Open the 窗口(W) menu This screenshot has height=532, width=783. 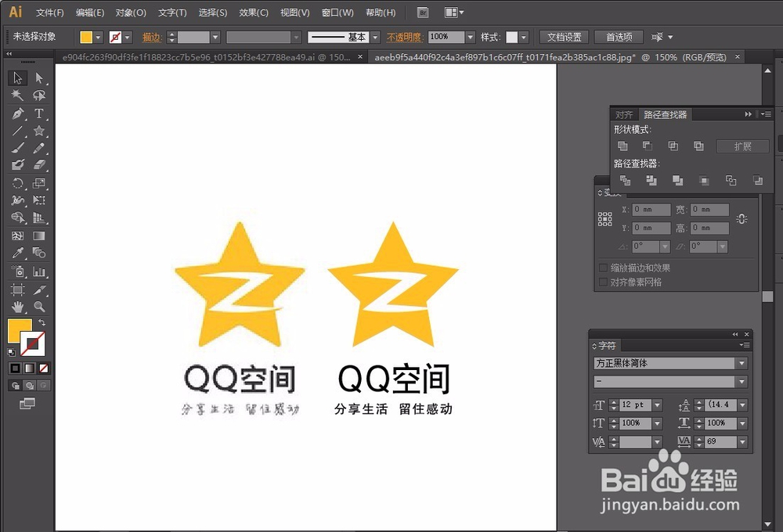(337, 13)
